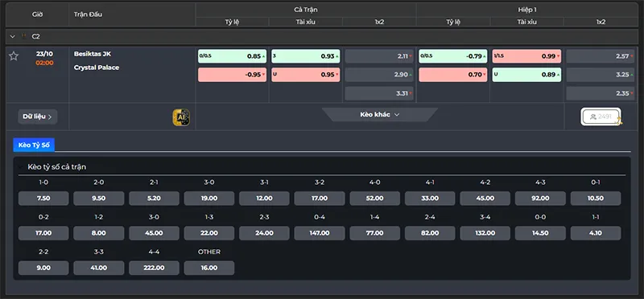Bet correct score 2-2 at 9.00

point(43,268)
